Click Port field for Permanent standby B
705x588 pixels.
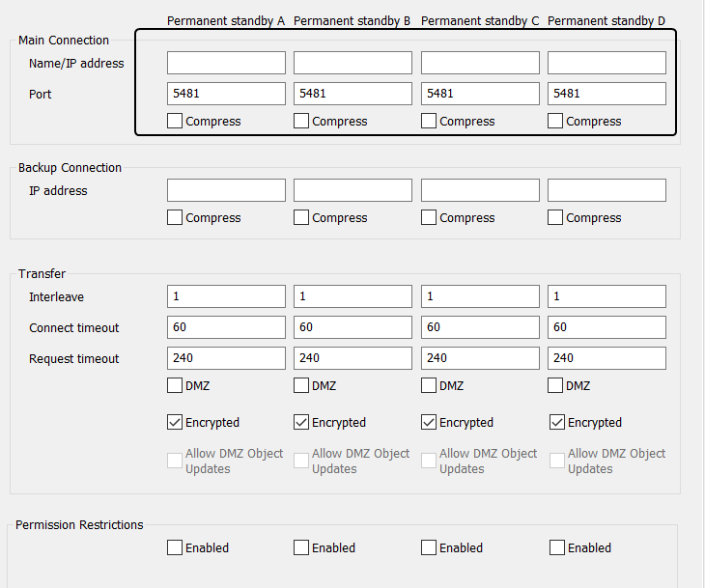point(352,94)
